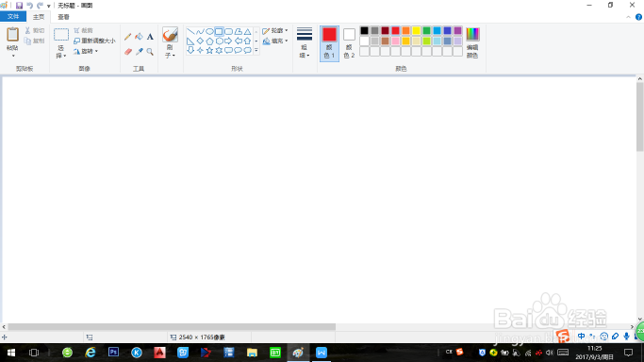Select the Pencil tool

(x=127, y=37)
